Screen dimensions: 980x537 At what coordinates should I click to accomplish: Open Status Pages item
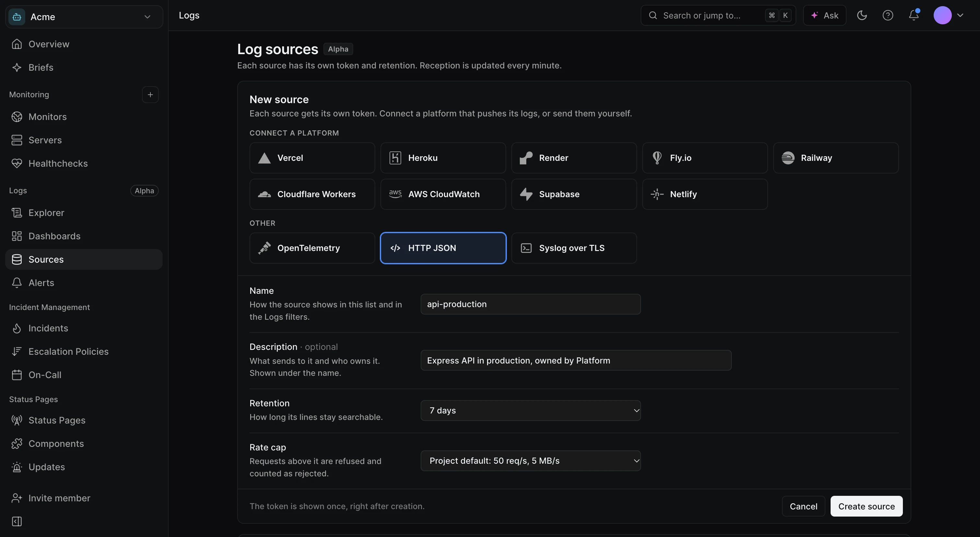tap(84, 420)
